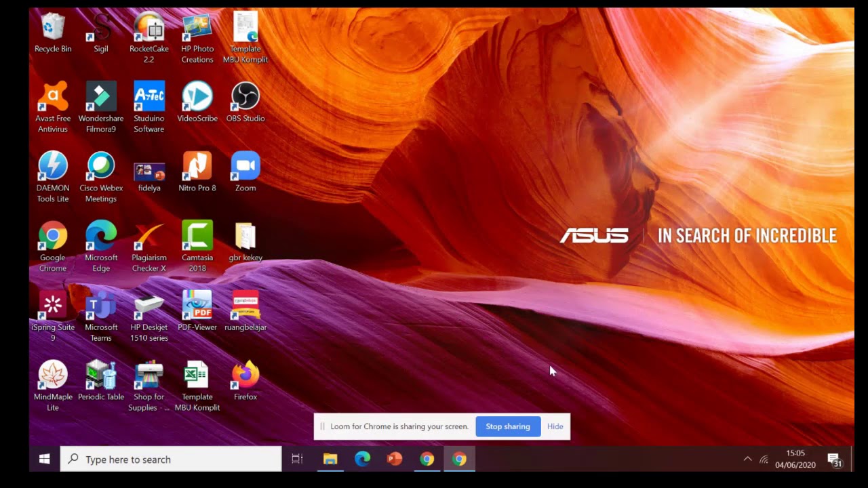Open Task View from the taskbar

coord(297,460)
